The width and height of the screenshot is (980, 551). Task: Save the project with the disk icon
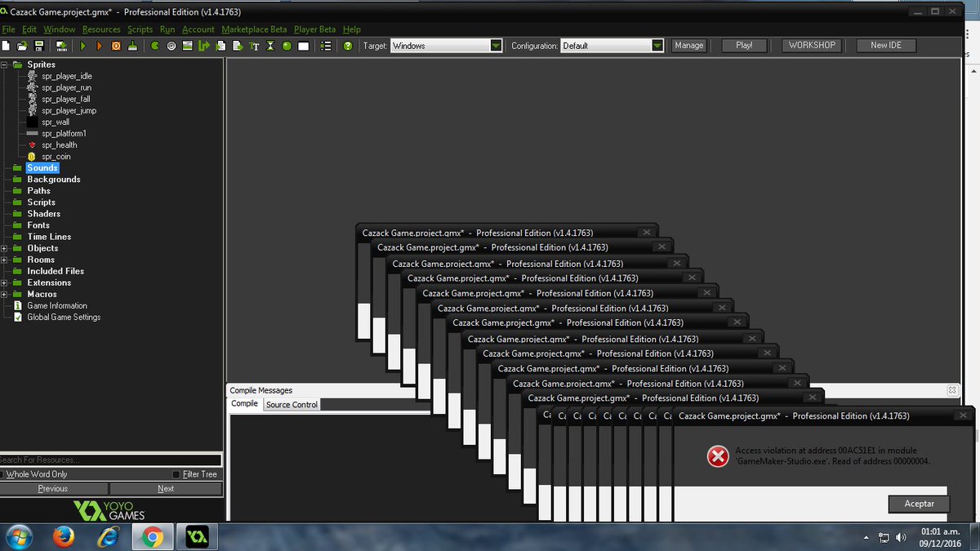click(x=38, y=46)
